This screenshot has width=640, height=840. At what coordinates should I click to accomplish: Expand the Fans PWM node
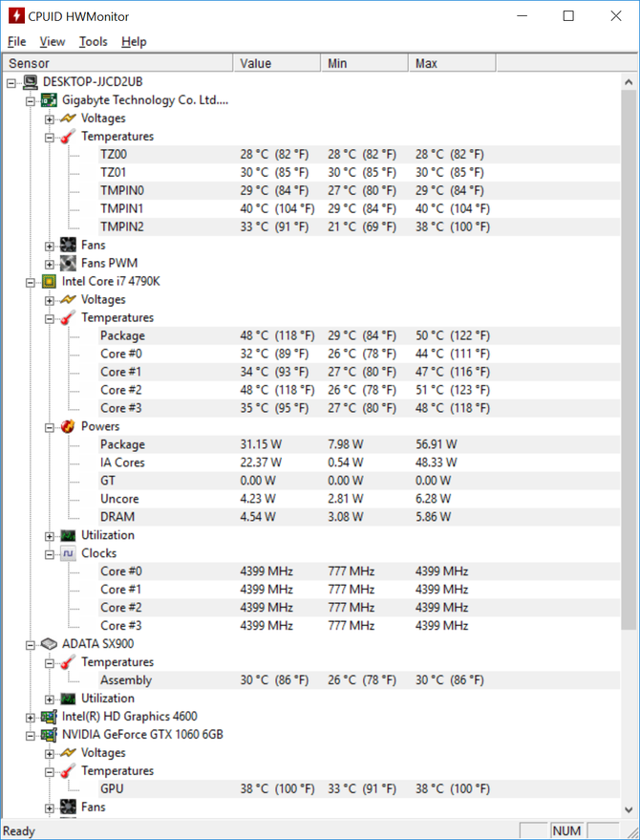[x=50, y=264]
